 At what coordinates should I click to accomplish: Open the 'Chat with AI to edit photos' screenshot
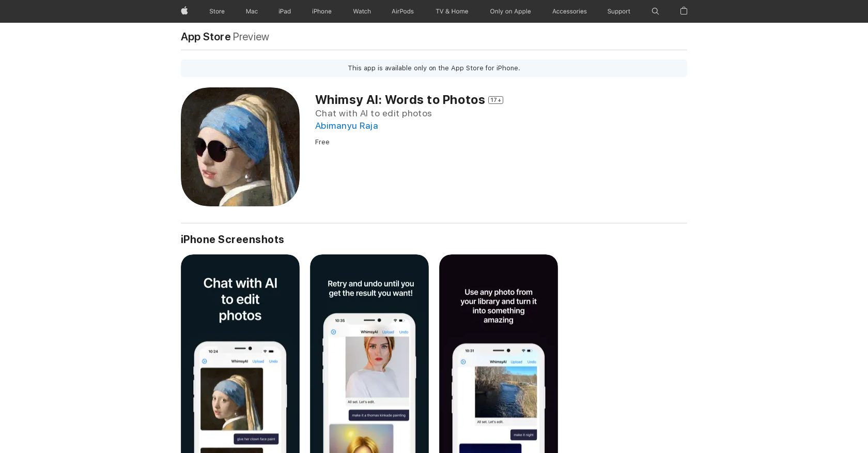[x=240, y=354]
